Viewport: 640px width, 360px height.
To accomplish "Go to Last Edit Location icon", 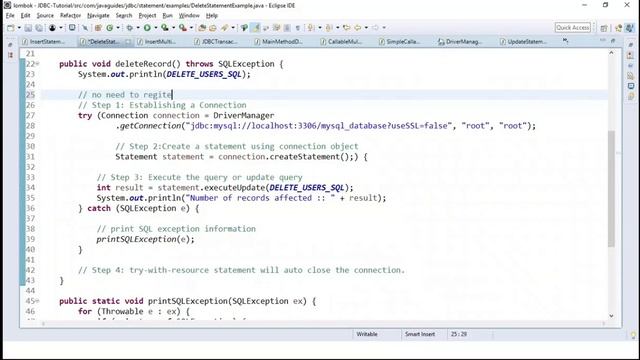I will click(347, 28).
